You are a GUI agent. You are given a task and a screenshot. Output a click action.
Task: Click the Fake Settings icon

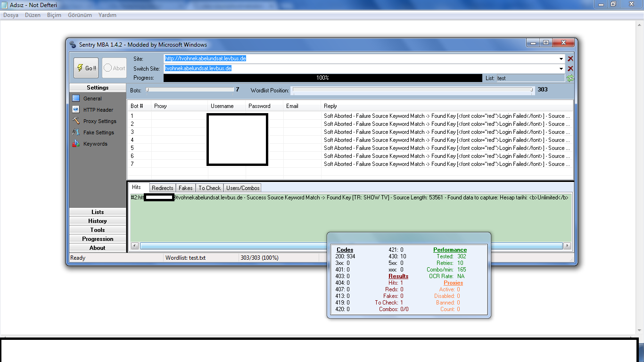click(x=76, y=132)
